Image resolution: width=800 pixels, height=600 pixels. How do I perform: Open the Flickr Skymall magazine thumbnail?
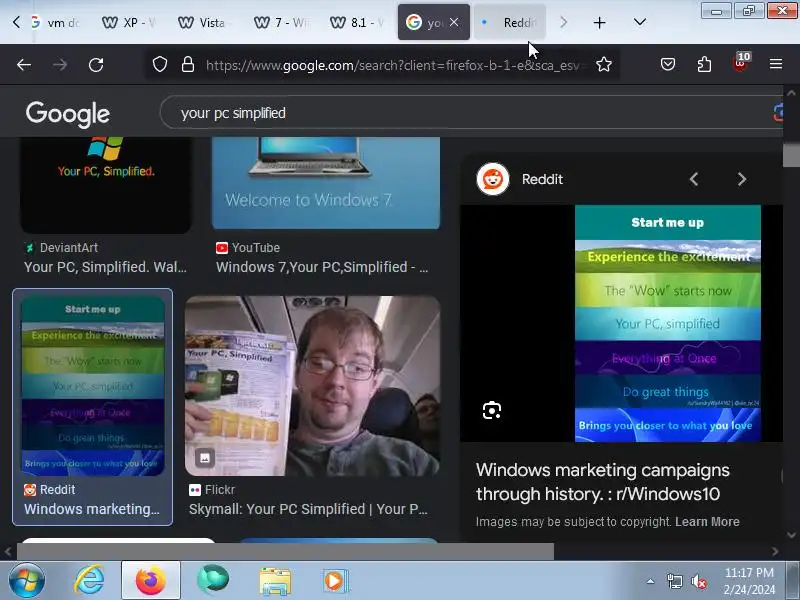313,386
